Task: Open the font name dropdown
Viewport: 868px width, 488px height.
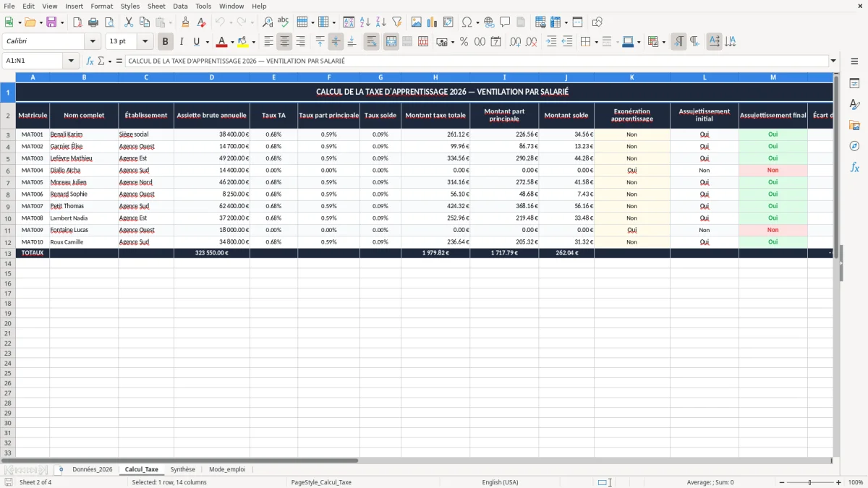Action: pyautogui.click(x=93, y=42)
